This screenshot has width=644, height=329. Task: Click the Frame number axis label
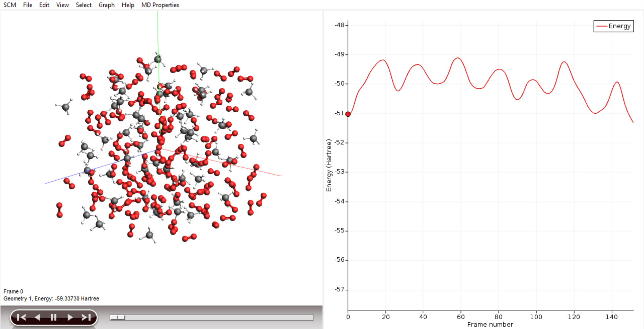(x=490, y=324)
